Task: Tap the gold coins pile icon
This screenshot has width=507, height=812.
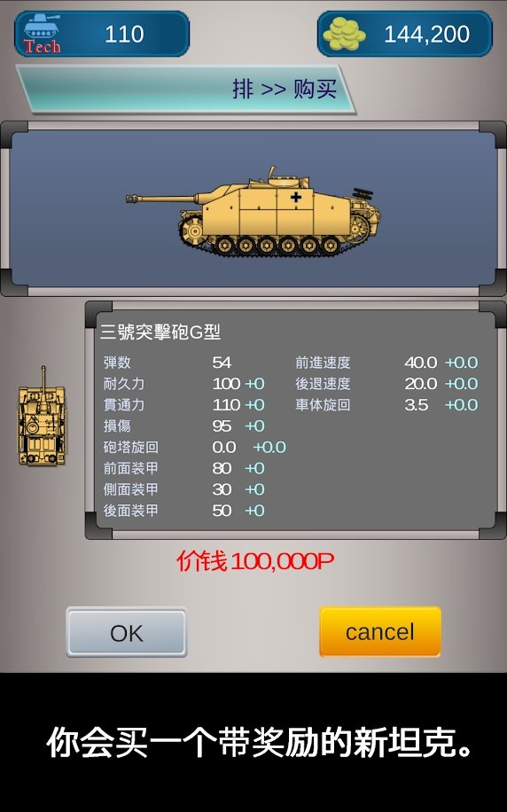Action: tap(344, 34)
